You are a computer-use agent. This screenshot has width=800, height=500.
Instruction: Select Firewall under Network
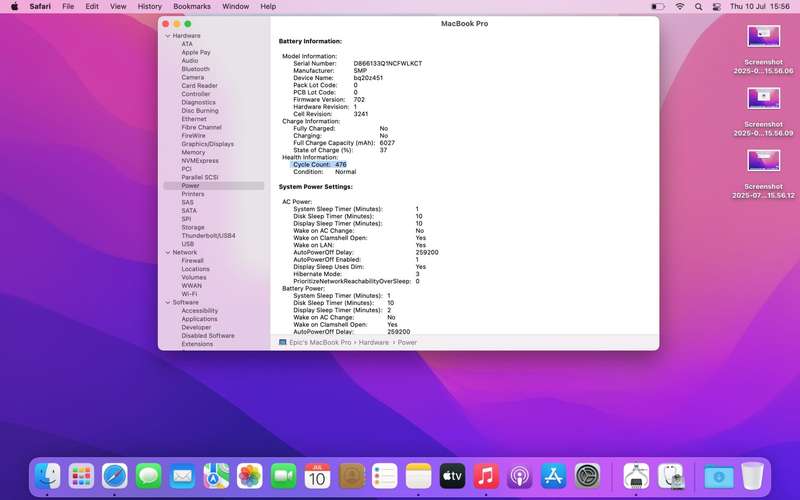(x=192, y=260)
